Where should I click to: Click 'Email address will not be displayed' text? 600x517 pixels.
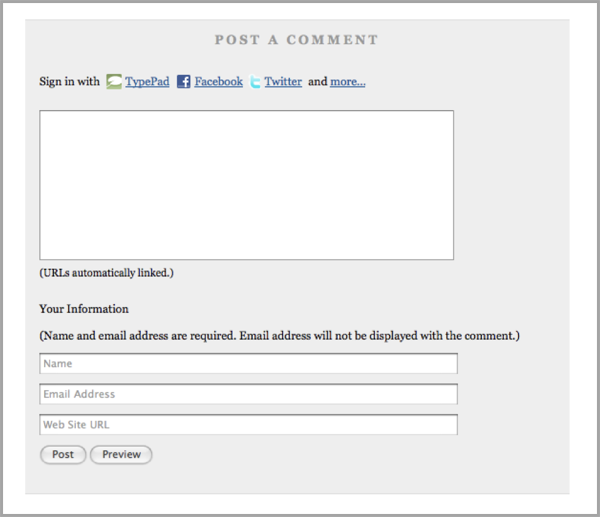(380, 336)
